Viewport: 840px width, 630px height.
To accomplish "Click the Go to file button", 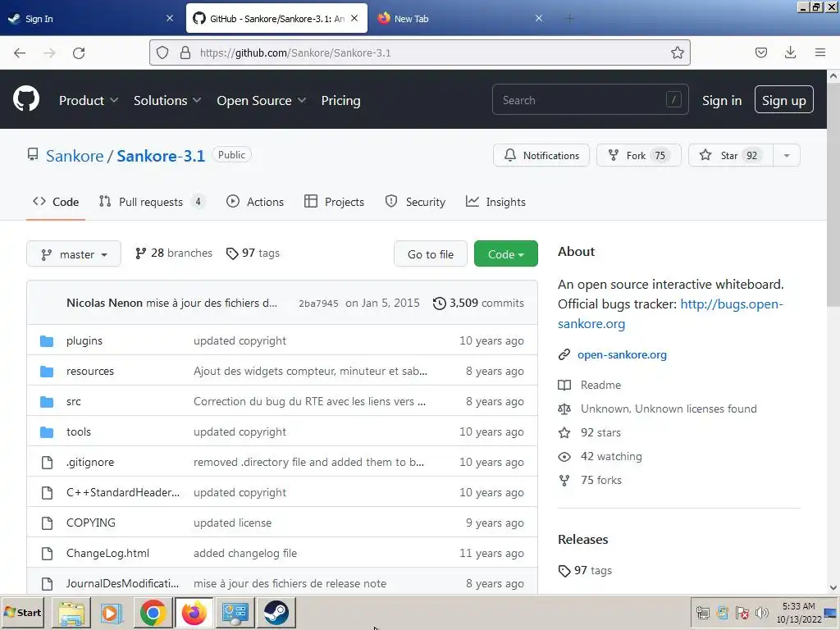I will [430, 254].
